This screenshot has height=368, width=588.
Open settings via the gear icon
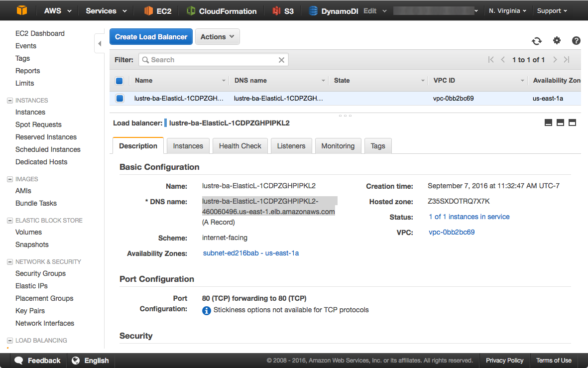(x=557, y=41)
